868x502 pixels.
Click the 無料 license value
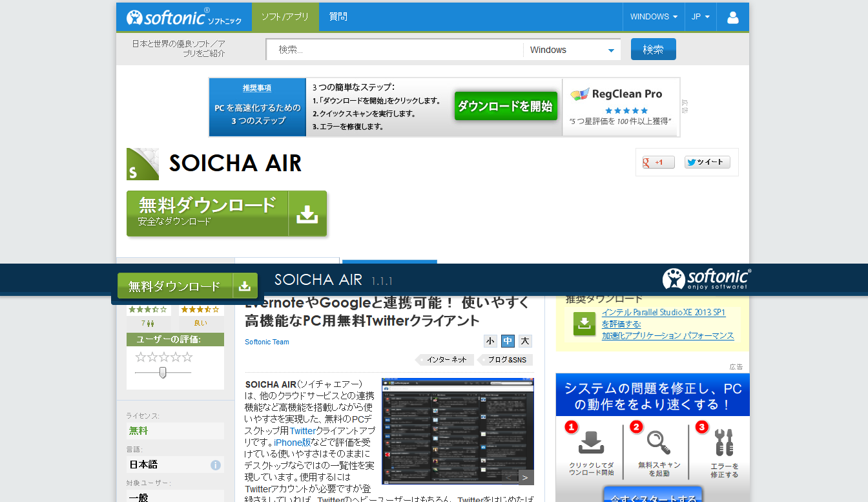[138, 431]
